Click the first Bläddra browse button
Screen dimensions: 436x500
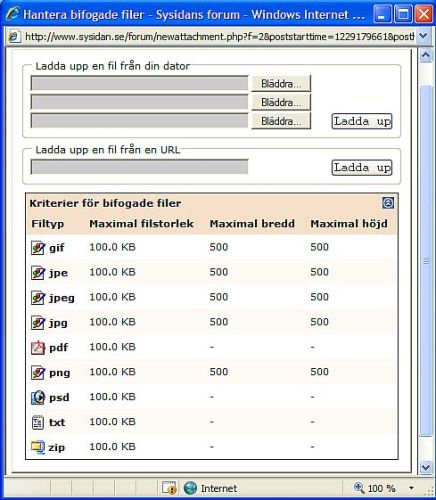tap(281, 83)
